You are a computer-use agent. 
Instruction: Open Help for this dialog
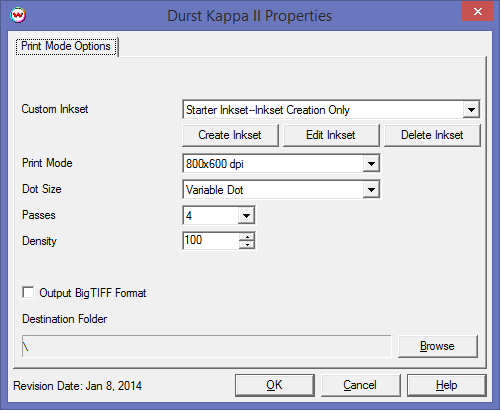pyautogui.click(x=446, y=385)
